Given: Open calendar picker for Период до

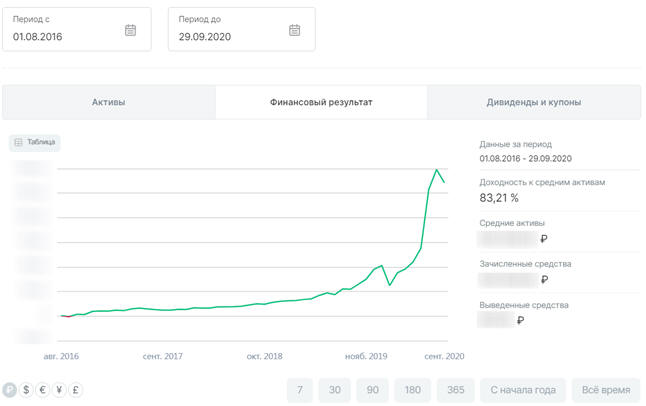Looking at the screenshot, I should pyautogui.click(x=295, y=30).
